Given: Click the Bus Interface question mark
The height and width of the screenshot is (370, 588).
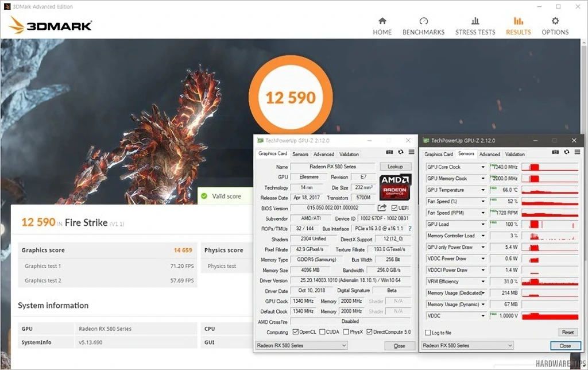Looking at the screenshot, I should point(410,228).
